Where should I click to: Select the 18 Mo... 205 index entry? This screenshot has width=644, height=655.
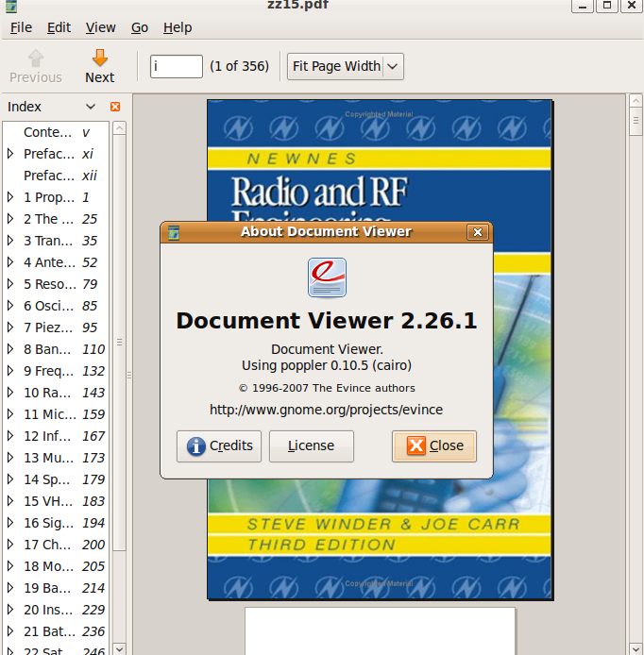[x=57, y=566]
